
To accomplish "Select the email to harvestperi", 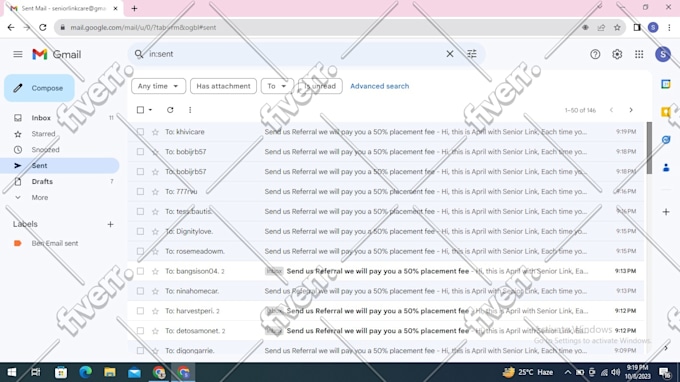I will coord(140,311).
